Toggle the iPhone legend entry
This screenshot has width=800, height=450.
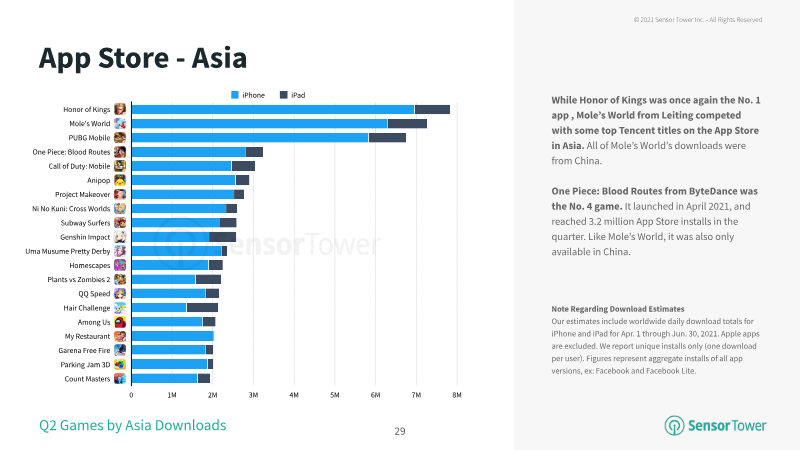pyautogui.click(x=248, y=95)
